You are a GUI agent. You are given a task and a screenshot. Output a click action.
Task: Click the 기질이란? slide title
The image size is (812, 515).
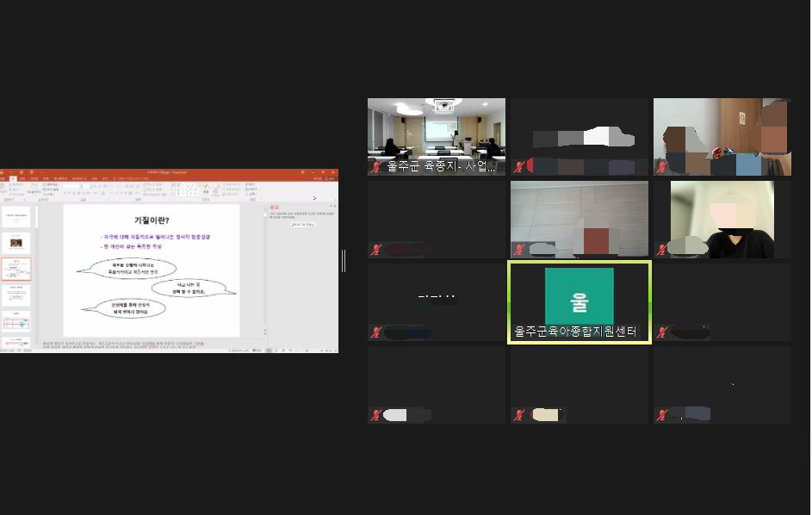pos(151,220)
